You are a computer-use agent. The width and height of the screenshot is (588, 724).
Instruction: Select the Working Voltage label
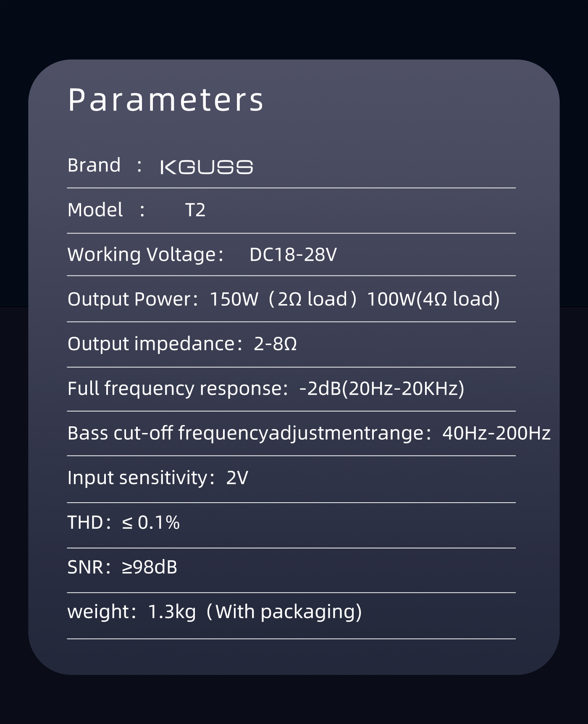click(142, 254)
